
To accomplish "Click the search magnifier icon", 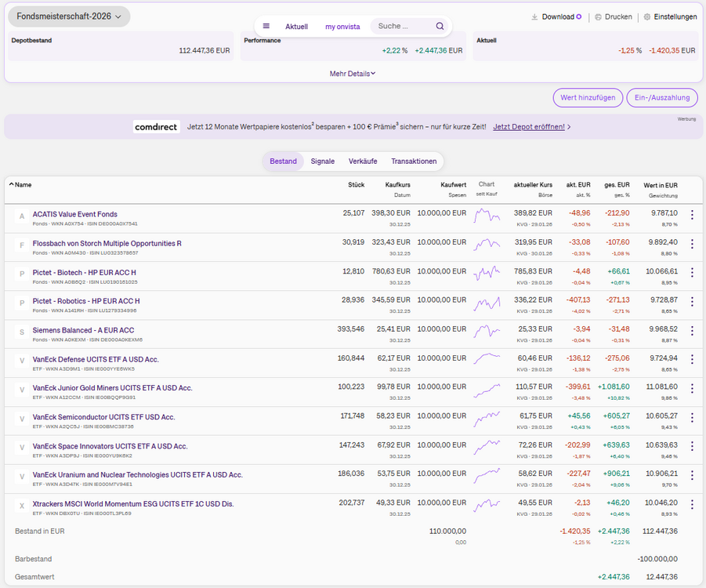I will [440, 26].
